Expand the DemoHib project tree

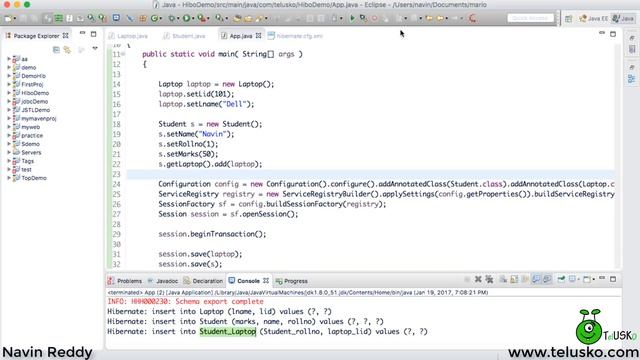9,76
